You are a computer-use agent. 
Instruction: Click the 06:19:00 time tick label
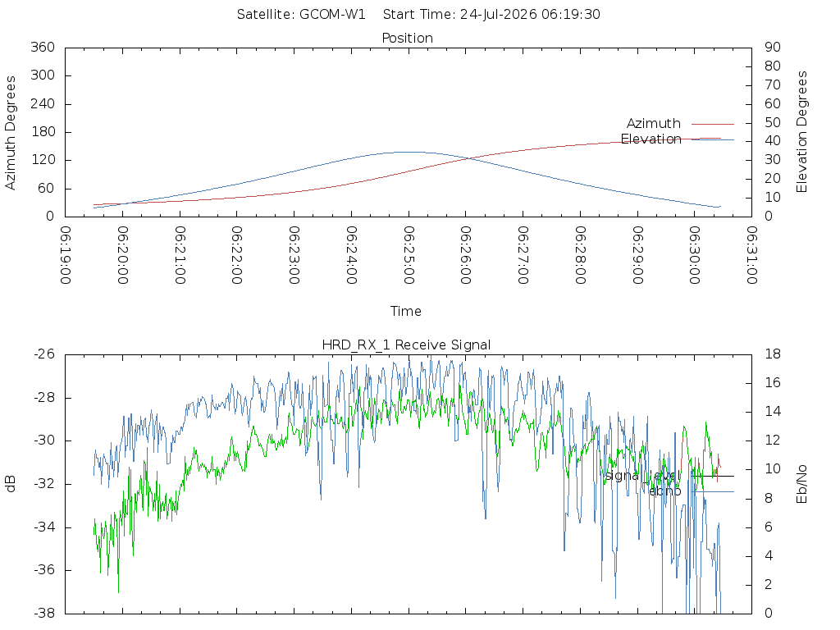[x=66, y=255]
